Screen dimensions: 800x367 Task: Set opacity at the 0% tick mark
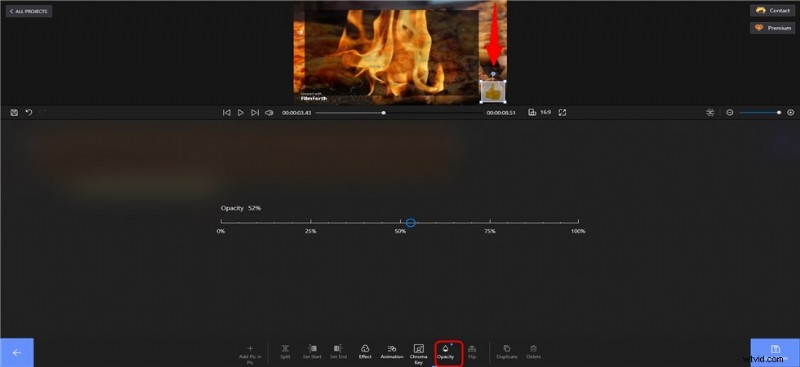(221, 222)
